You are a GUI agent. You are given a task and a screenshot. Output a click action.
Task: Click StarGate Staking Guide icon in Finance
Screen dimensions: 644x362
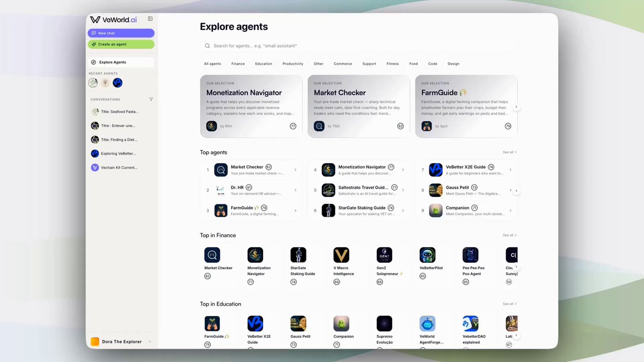pyautogui.click(x=298, y=255)
